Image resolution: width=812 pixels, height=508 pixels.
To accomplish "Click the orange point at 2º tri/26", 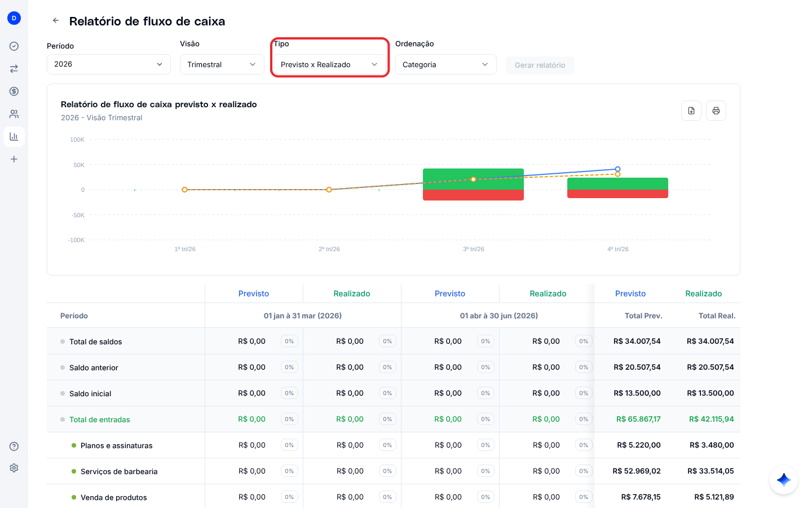I will click(x=329, y=190).
